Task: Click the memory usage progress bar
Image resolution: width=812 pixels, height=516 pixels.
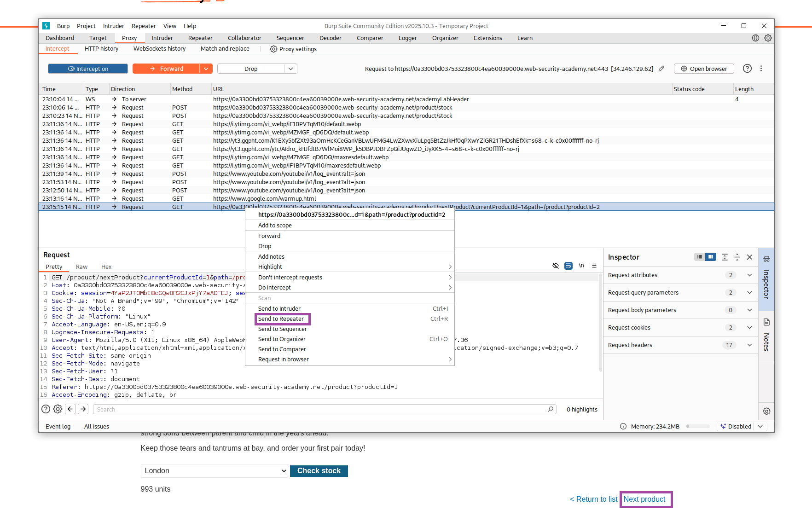Action: (x=698, y=426)
